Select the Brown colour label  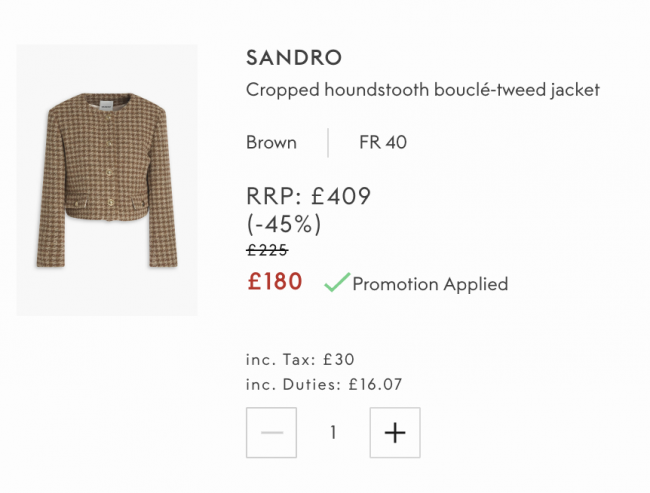click(x=271, y=142)
